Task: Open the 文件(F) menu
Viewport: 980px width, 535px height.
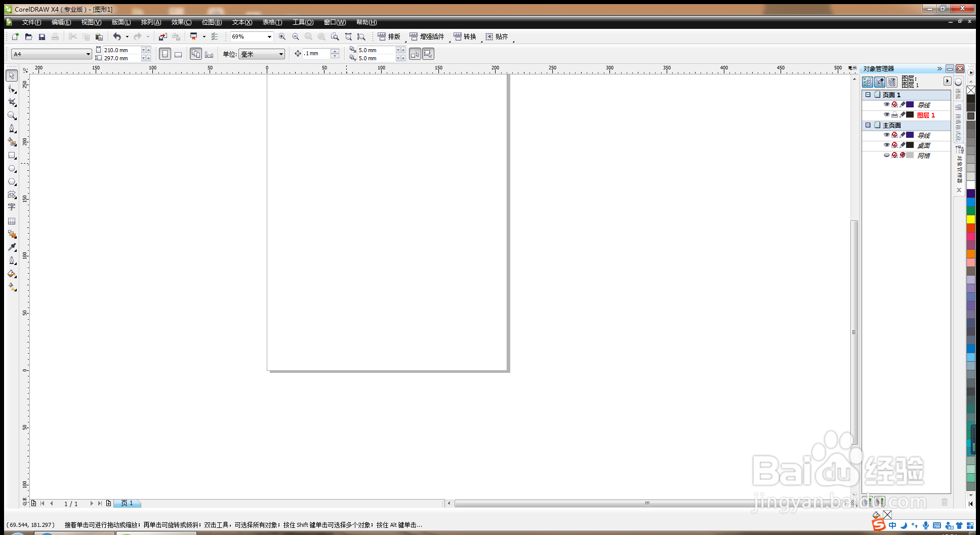Action: click(31, 22)
